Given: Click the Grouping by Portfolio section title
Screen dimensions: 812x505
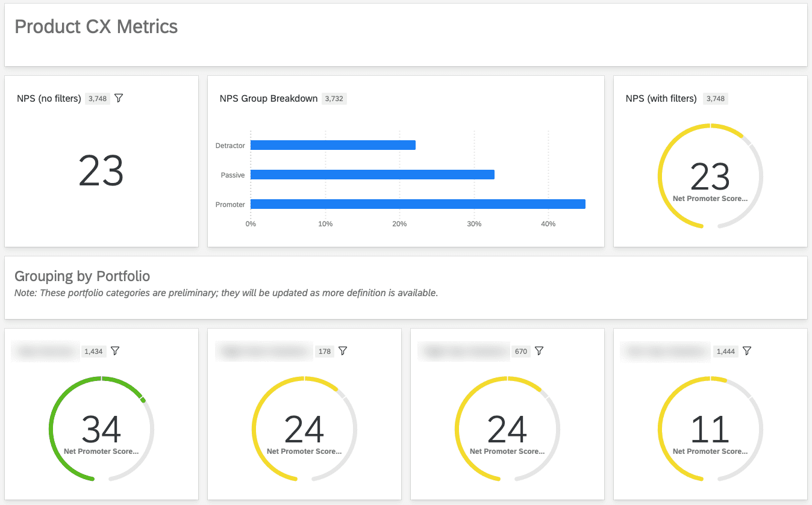Looking at the screenshot, I should 83,276.
